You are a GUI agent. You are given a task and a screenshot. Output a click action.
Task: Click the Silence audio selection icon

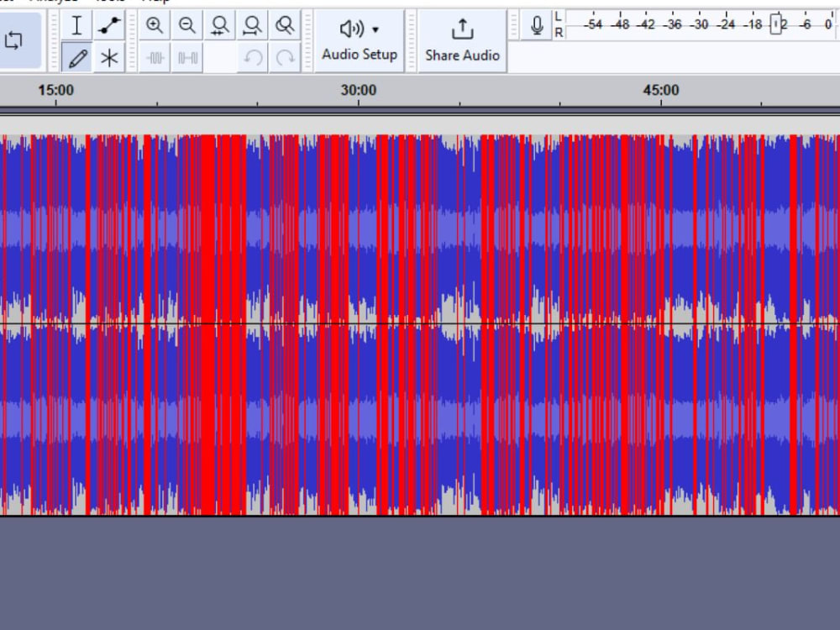(x=187, y=57)
